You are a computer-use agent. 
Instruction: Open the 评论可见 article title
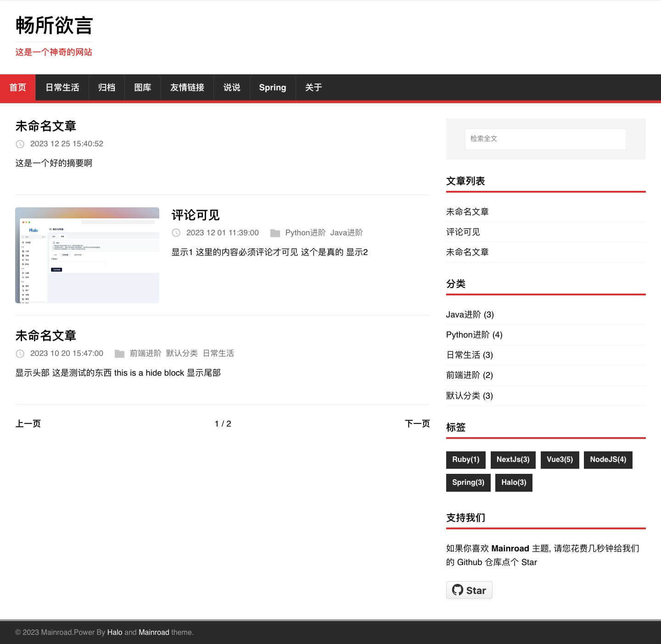(196, 215)
